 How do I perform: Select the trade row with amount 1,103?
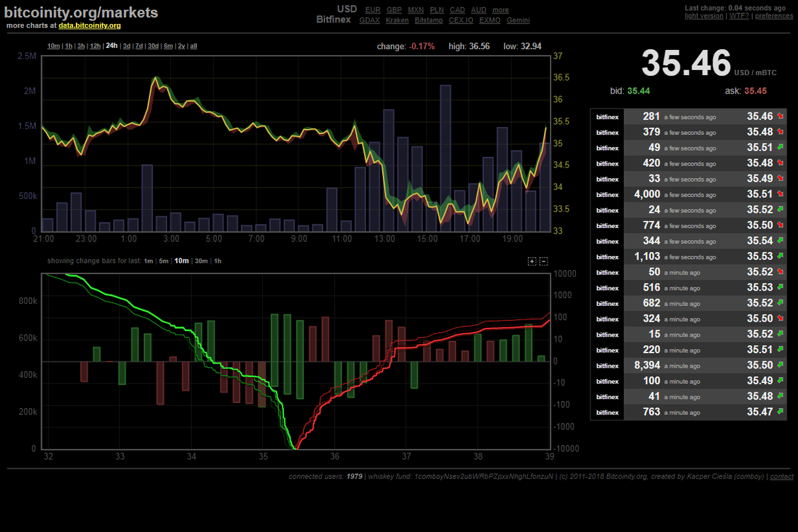tap(688, 257)
